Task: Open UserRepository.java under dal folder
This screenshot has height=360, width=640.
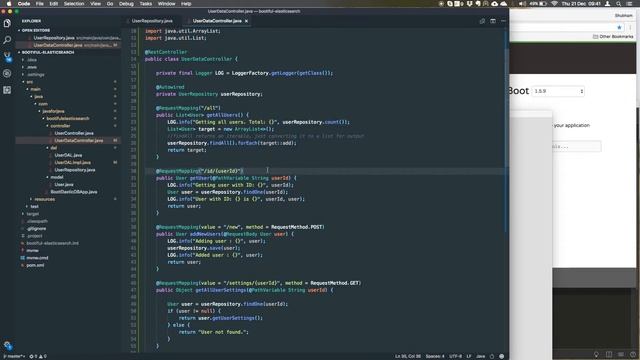Action: (75, 170)
